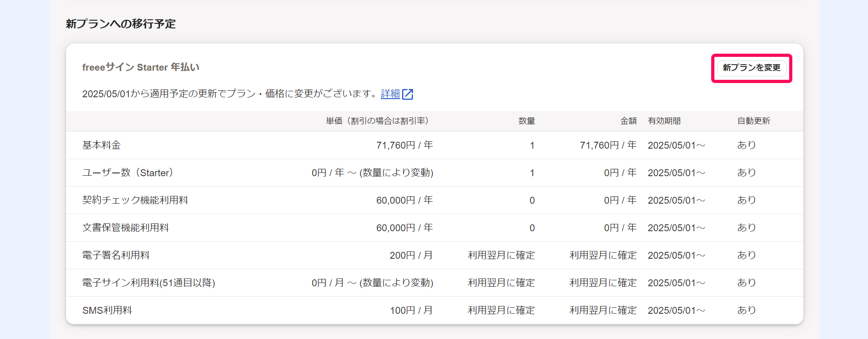Click the 71,760円 / 年 unit price of 基本料金

coord(404,145)
